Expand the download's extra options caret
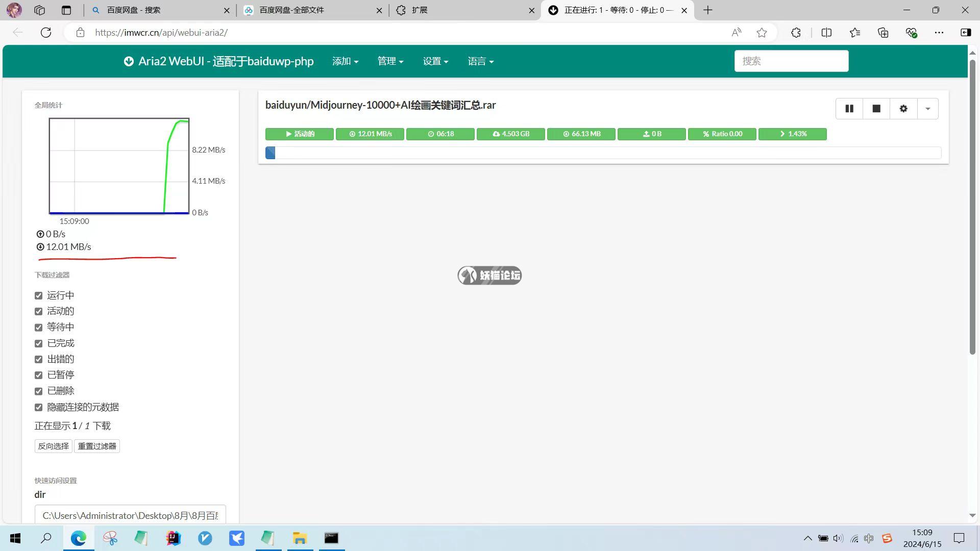 point(928,109)
